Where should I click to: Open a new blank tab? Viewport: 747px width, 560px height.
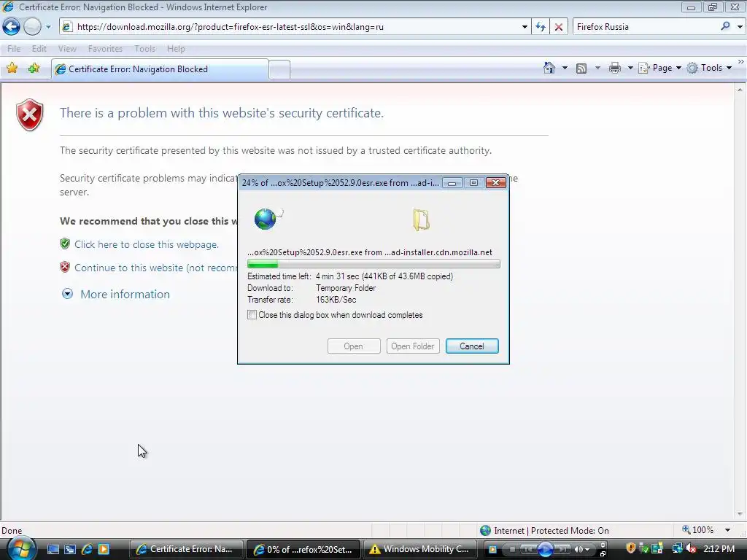pos(279,69)
